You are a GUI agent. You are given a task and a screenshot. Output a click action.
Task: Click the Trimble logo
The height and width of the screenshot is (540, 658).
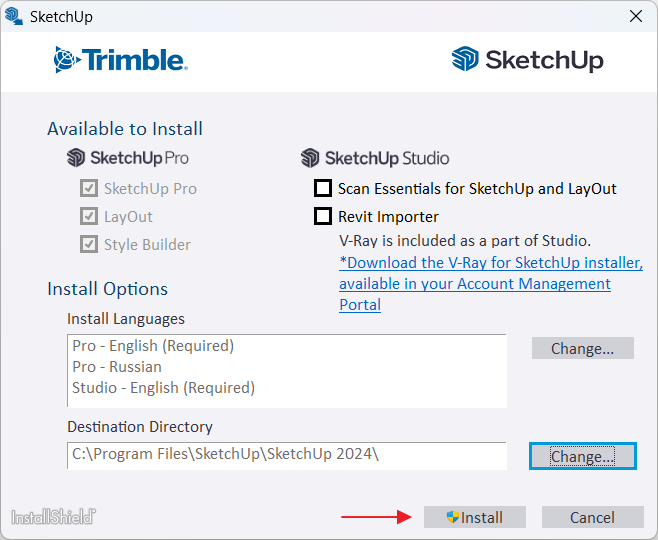[120, 60]
